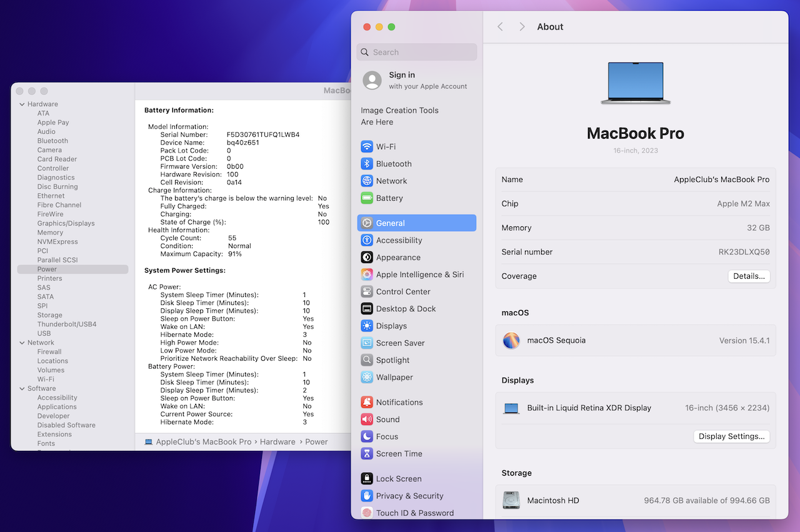Open Accessibility icon in System Settings
Image resolution: width=800 pixels, height=532 pixels.
[367, 240]
